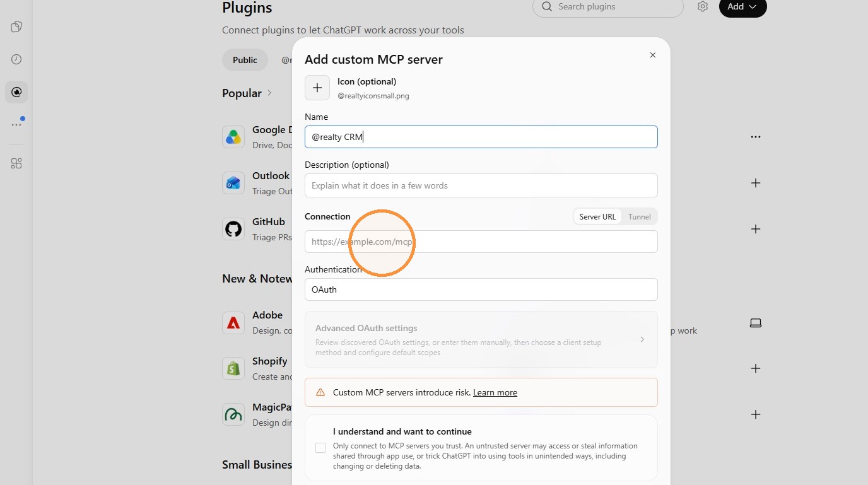Click the 'Add custom MCP server' title

(x=373, y=59)
